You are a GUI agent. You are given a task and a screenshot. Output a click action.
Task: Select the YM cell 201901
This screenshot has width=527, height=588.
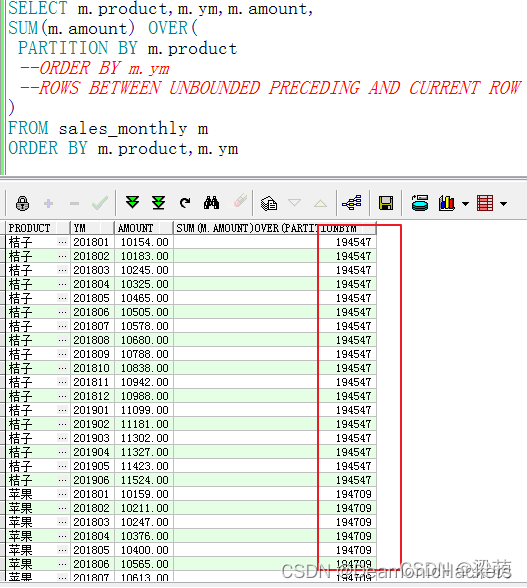point(92,410)
